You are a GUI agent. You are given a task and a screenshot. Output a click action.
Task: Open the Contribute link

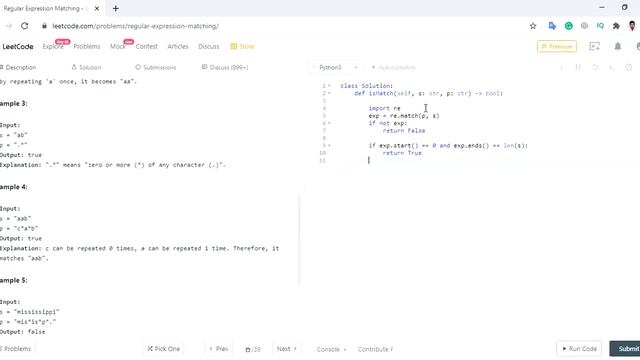click(x=375, y=349)
